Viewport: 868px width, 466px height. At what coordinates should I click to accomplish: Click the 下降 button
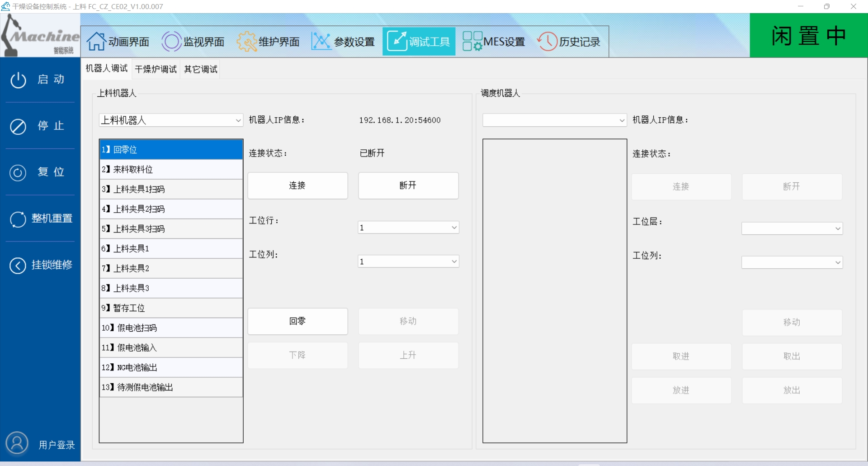tap(297, 356)
